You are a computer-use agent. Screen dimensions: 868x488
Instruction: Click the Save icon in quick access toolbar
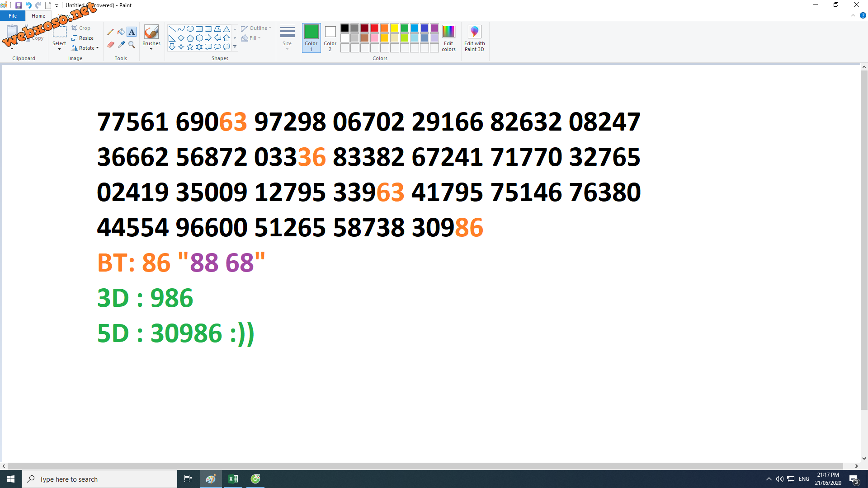click(19, 5)
